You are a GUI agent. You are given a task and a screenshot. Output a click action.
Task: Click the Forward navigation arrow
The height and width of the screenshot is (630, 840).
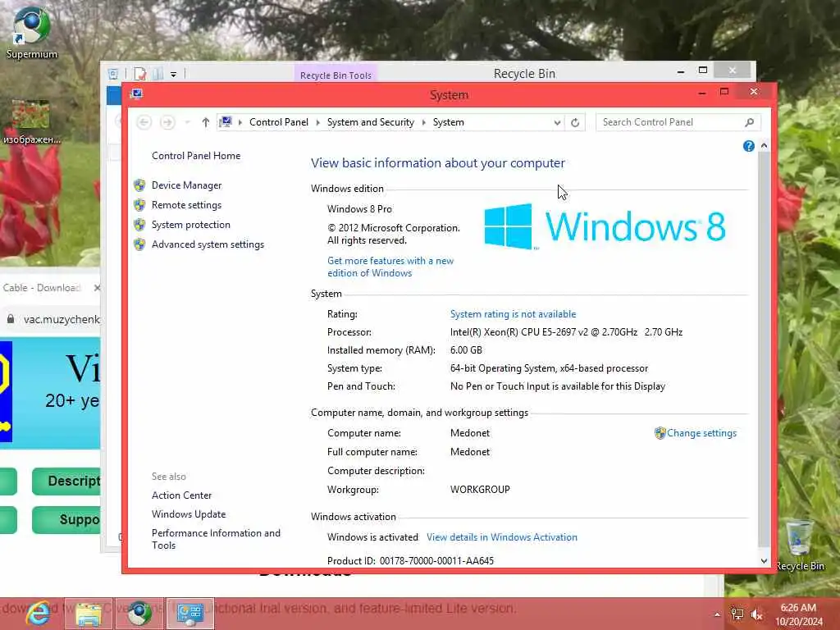click(167, 123)
